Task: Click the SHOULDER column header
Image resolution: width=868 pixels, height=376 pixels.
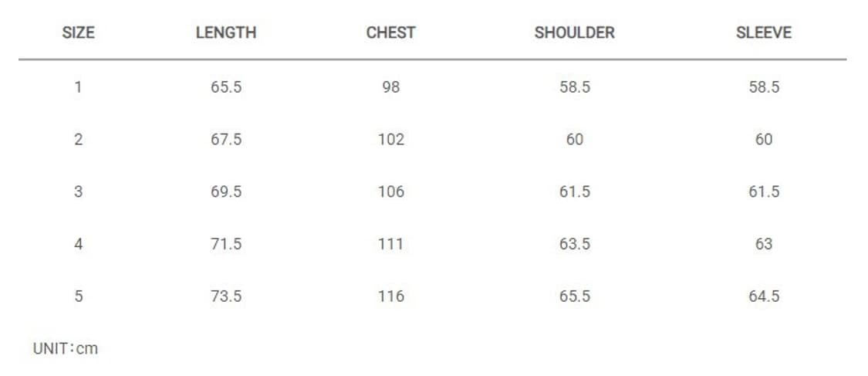Action: click(x=574, y=33)
